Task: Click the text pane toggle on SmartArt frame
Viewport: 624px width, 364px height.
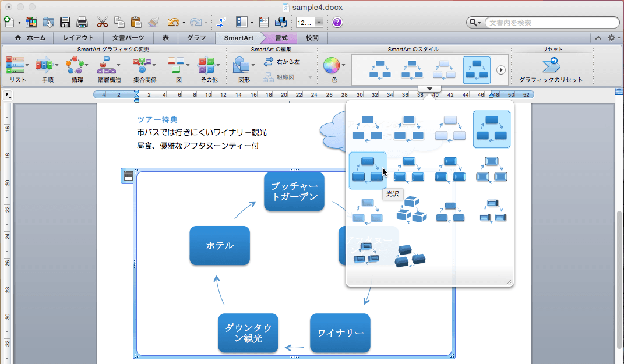Action: (128, 176)
